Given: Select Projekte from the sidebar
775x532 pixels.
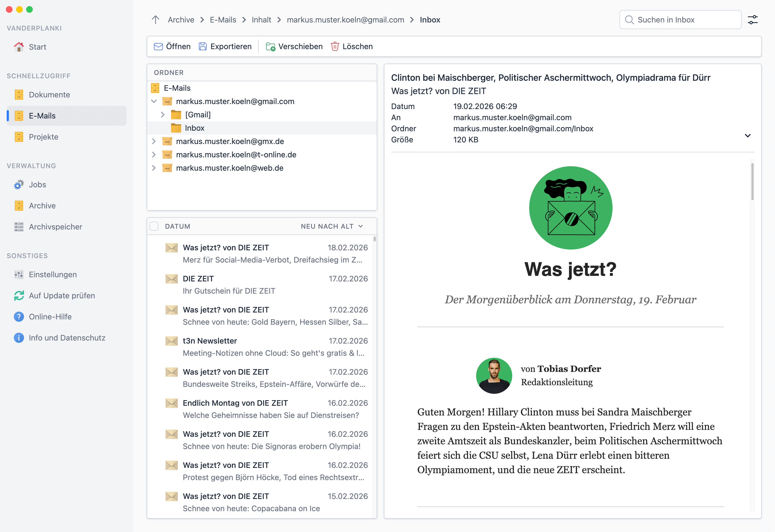Looking at the screenshot, I should pyautogui.click(x=44, y=137).
